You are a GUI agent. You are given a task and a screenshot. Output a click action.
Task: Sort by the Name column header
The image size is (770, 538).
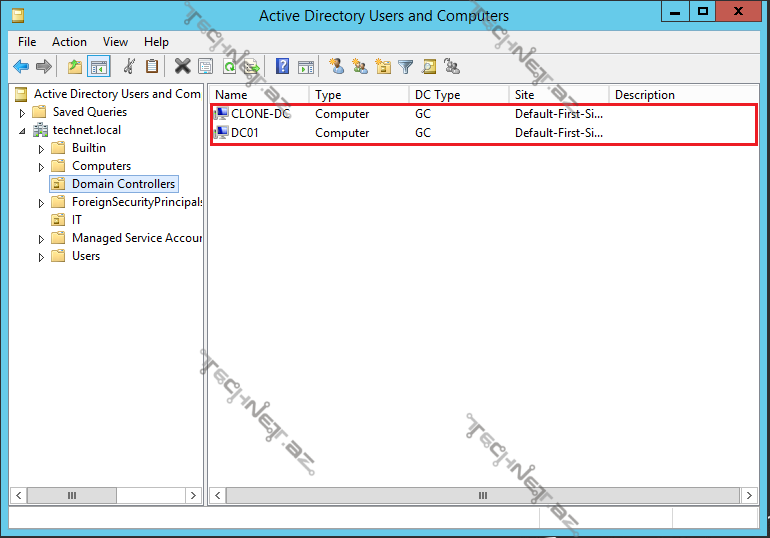point(231,95)
